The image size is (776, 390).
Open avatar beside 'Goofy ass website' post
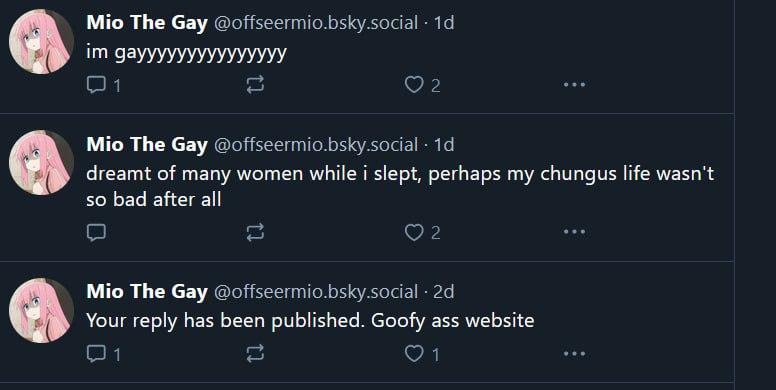coord(42,310)
